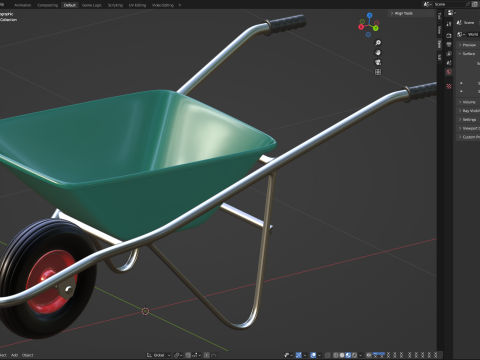Select material preview viewport shading

coord(348,355)
